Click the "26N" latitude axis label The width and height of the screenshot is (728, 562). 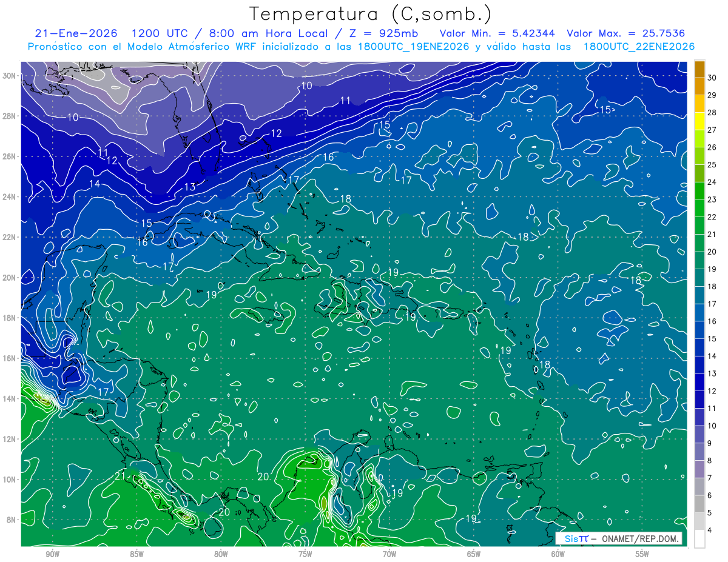click(x=10, y=156)
